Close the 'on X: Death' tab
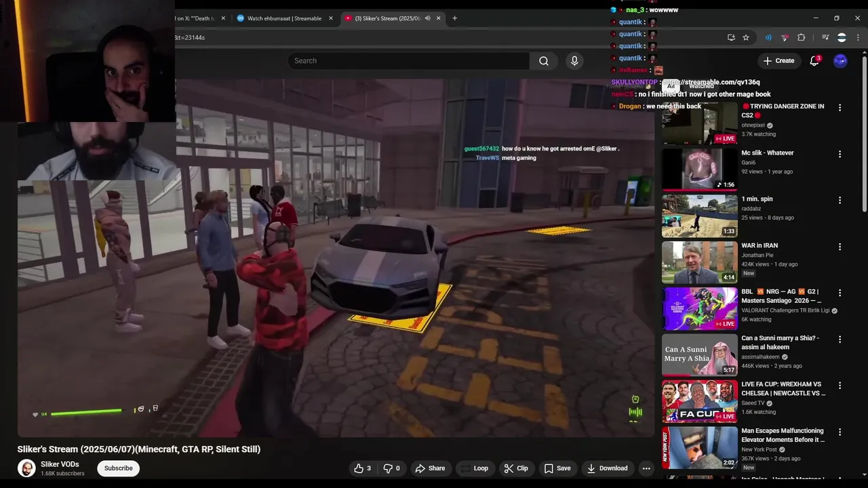 point(223,18)
